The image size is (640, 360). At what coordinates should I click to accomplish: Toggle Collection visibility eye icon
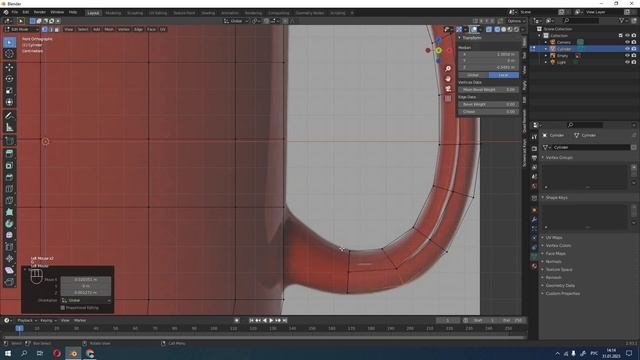point(627,36)
